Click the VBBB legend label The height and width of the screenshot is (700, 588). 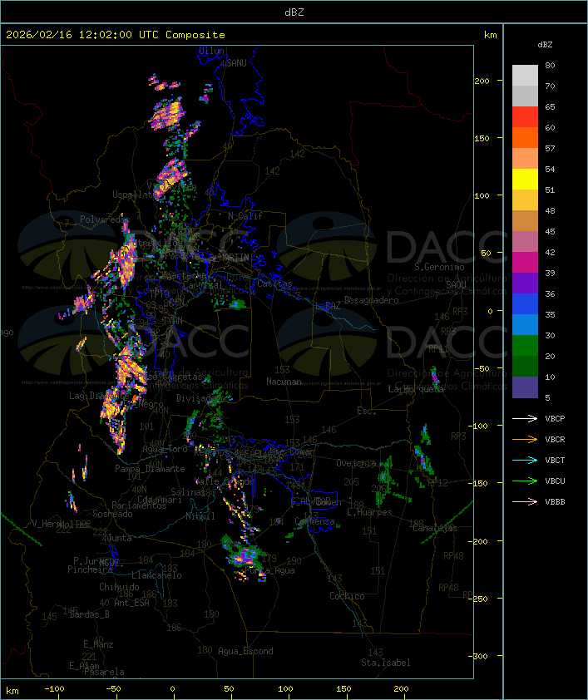555,502
